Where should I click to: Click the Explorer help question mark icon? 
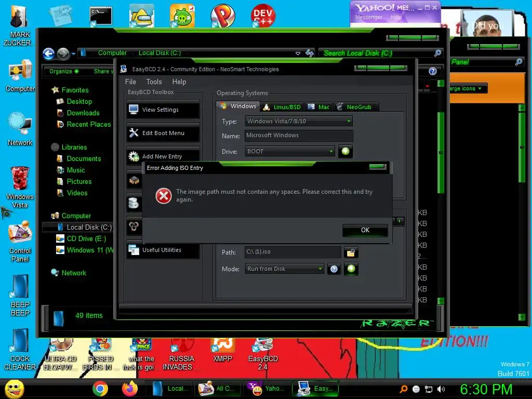432,71
